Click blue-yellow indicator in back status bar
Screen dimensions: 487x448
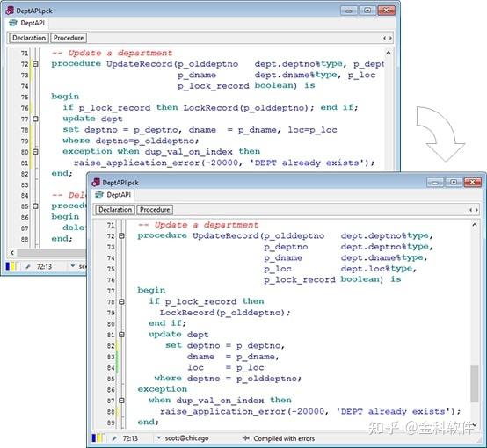[11, 266]
